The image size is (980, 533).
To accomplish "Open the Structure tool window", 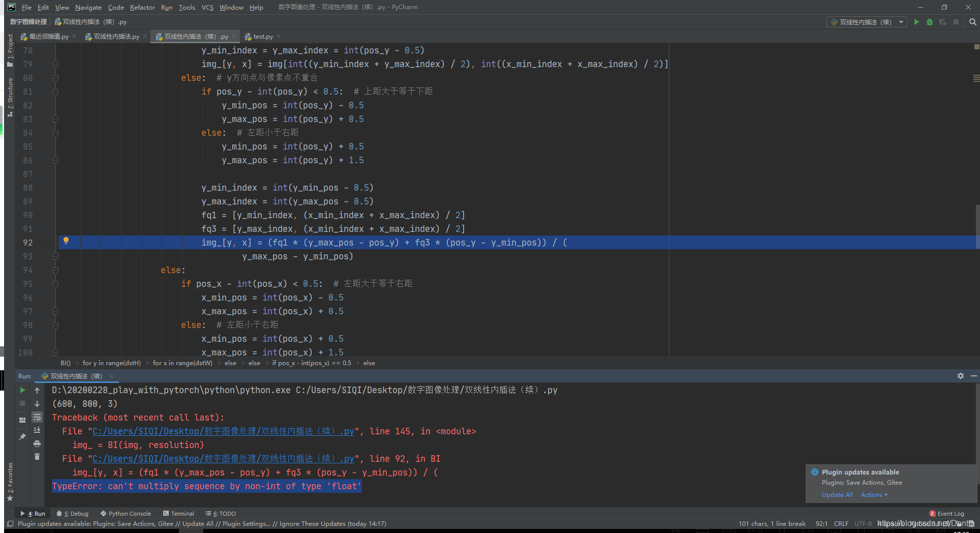I will (10, 97).
